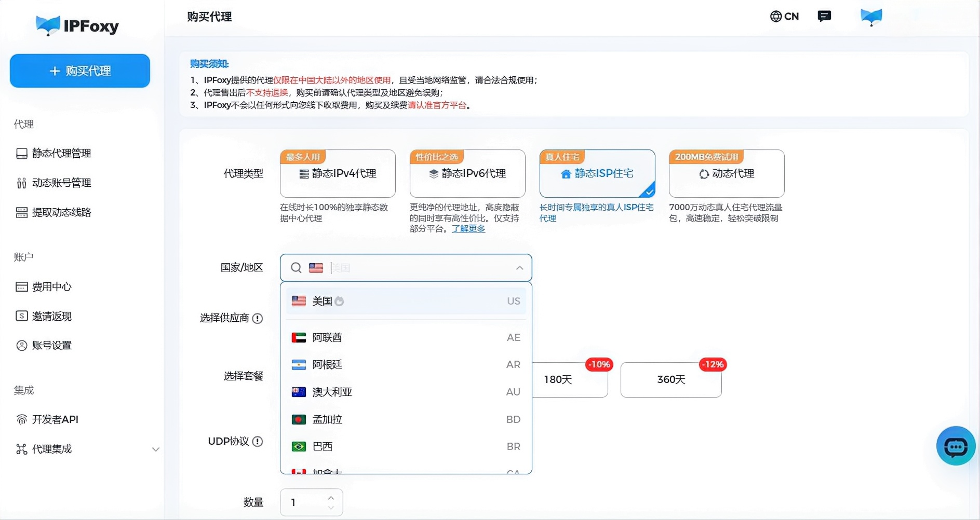Select 阿根廷 AR in country list
980x520 pixels.
(406, 364)
